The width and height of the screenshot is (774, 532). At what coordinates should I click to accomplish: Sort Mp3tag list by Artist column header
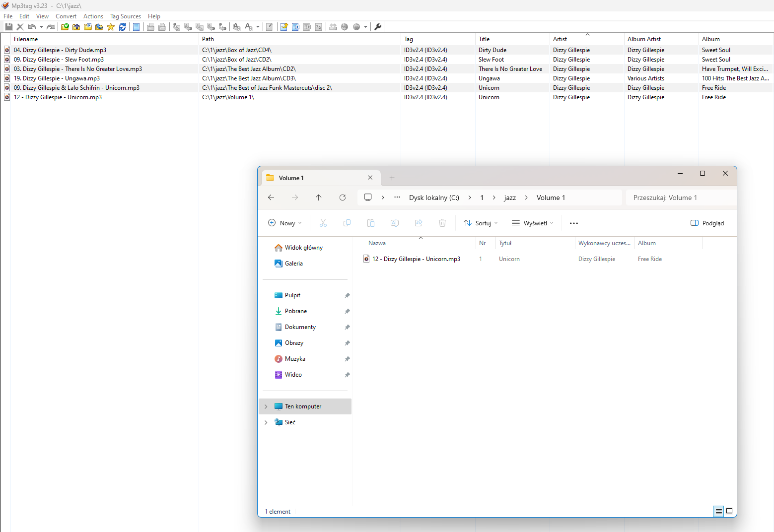click(x=587, y=39)
